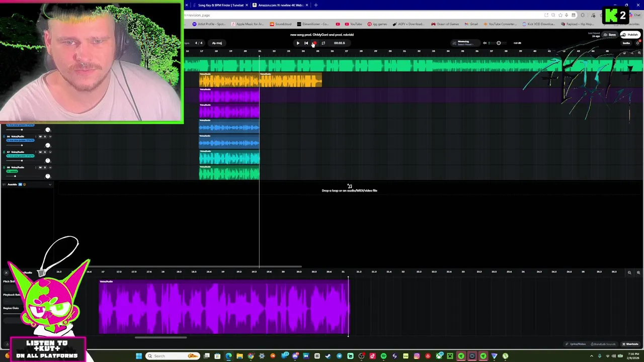Click the 00:32.6 time display
This screenshot has width=644, height=362.
click(340, 43)
